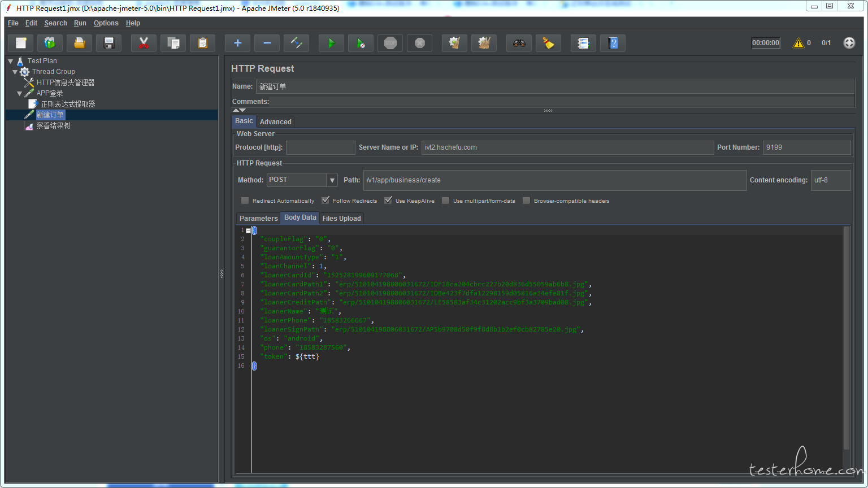This screenshot has height=488, width=868.
Task: Click the ${ttt} token value text
Action: pyautogui.click(x=307, y=356)
